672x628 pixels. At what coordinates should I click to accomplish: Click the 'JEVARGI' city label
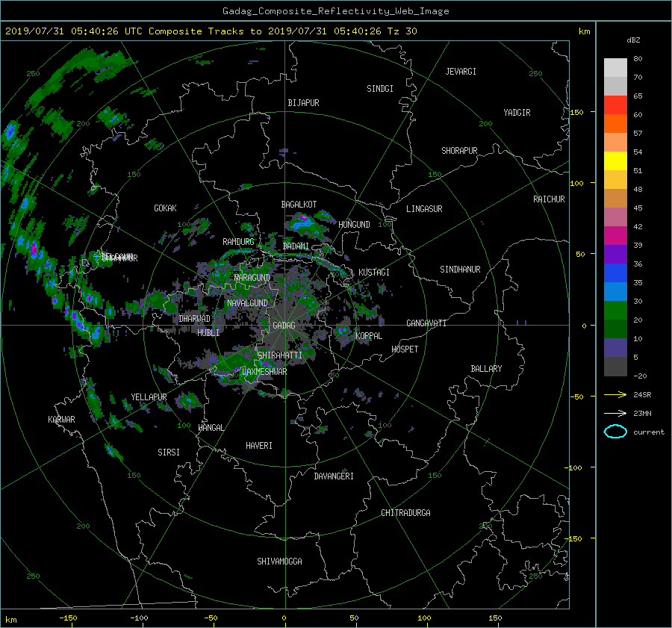click(x=461, y=72)
